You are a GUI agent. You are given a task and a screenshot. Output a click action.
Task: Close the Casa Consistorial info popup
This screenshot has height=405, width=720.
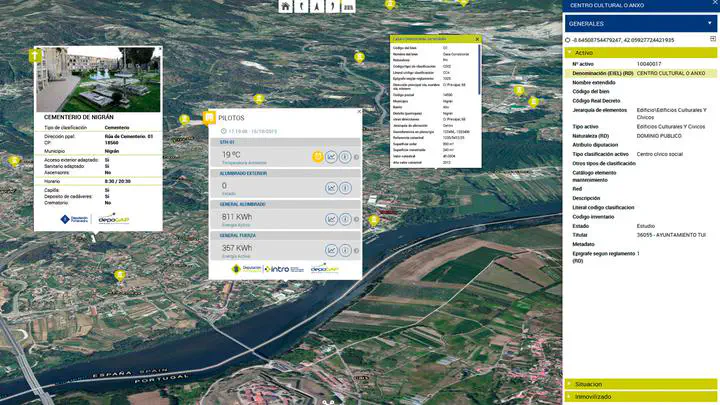pyautogui.click(x=477, y=38)
